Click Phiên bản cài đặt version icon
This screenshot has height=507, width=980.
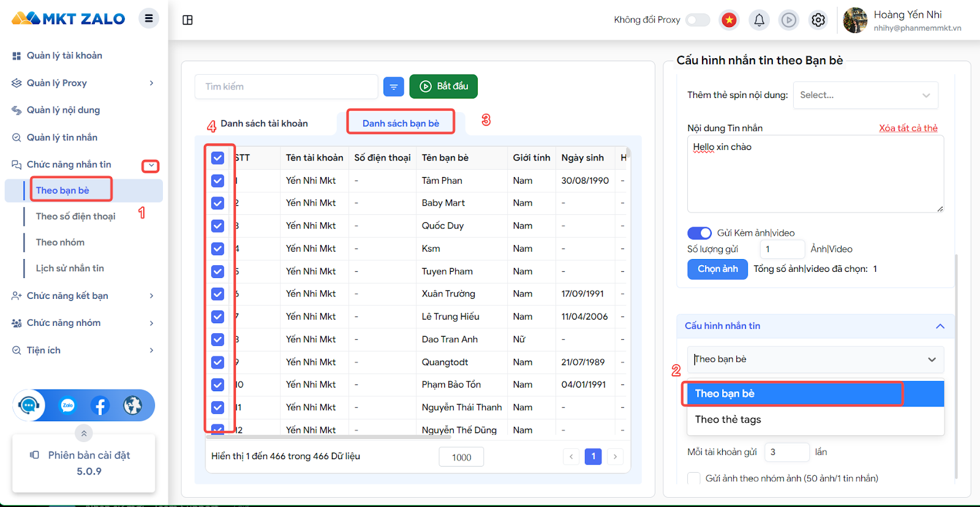[x=35, y=455]
